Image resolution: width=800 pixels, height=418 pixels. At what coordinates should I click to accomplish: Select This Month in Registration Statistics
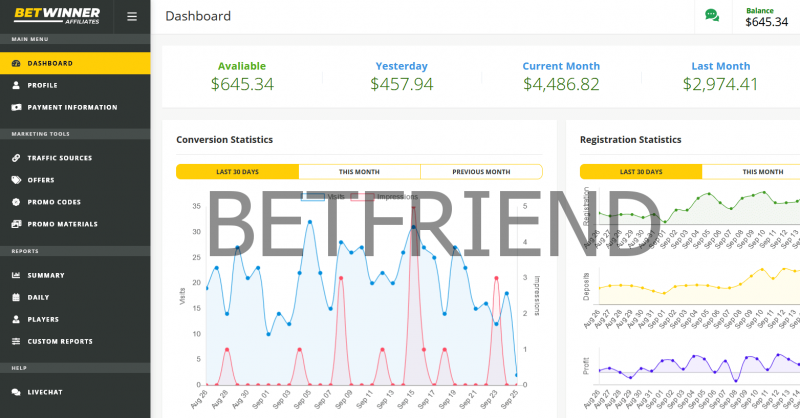point(751,171)
